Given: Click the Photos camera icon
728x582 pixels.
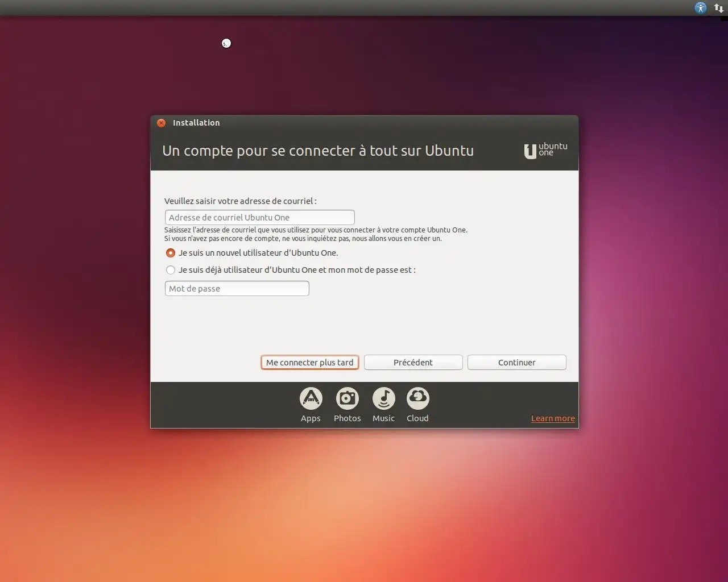Looking at the screenshot, I should [347, 398].
